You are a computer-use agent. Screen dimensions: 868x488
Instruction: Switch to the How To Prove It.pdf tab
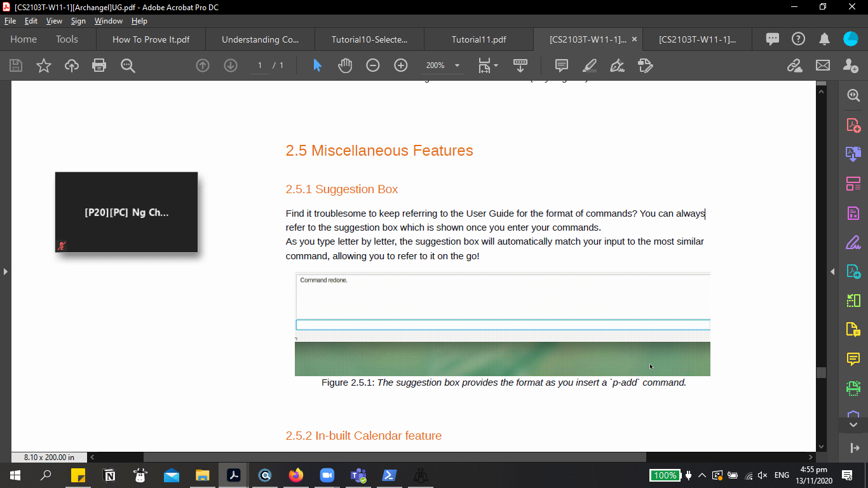click(151, 39)
